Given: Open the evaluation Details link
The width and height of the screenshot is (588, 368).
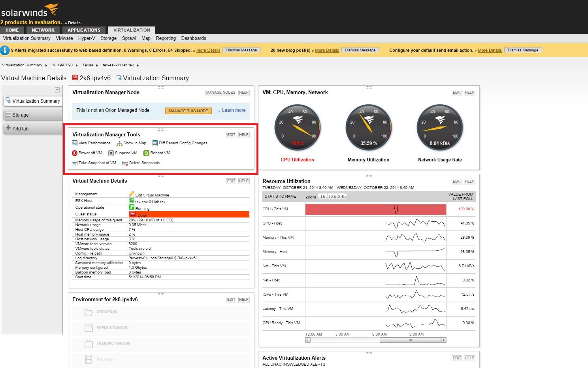Looking at the screenshot, I should click(74, 23).
